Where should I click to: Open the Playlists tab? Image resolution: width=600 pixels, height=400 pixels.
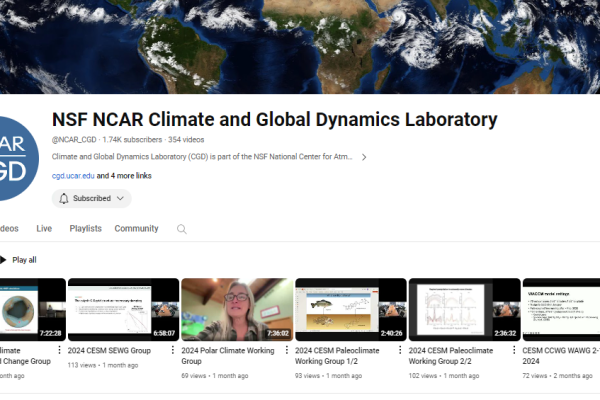point(85,229)
